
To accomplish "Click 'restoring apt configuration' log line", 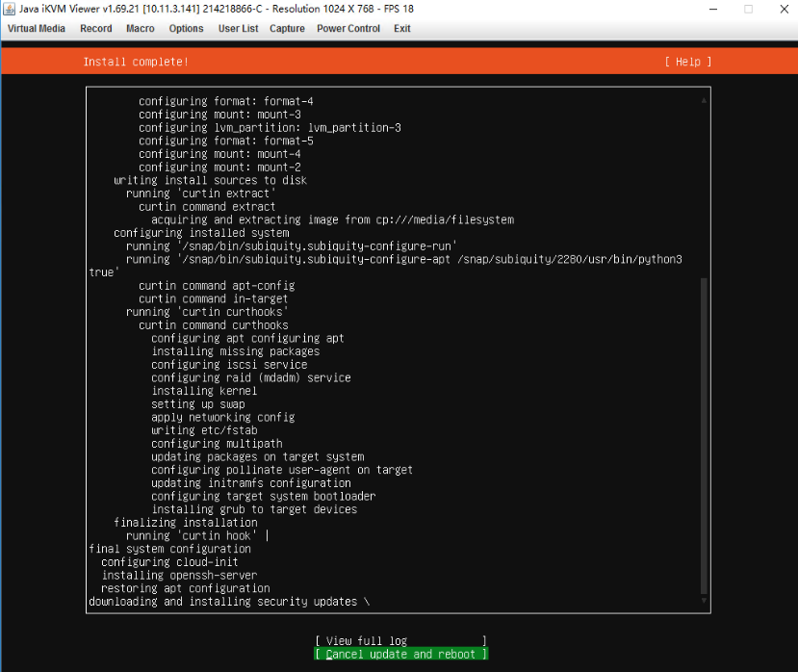I will click(185, 588).
